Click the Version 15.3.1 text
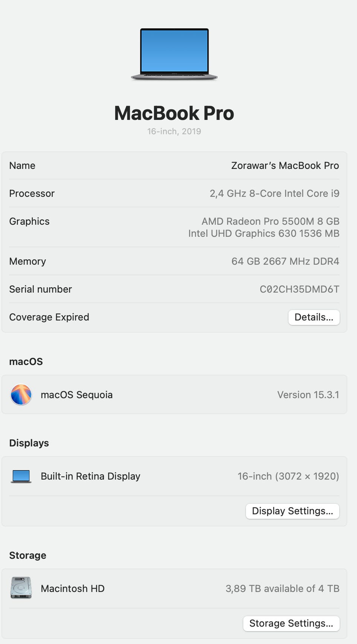This screenshot has height=644, width=357. point(308,395)
